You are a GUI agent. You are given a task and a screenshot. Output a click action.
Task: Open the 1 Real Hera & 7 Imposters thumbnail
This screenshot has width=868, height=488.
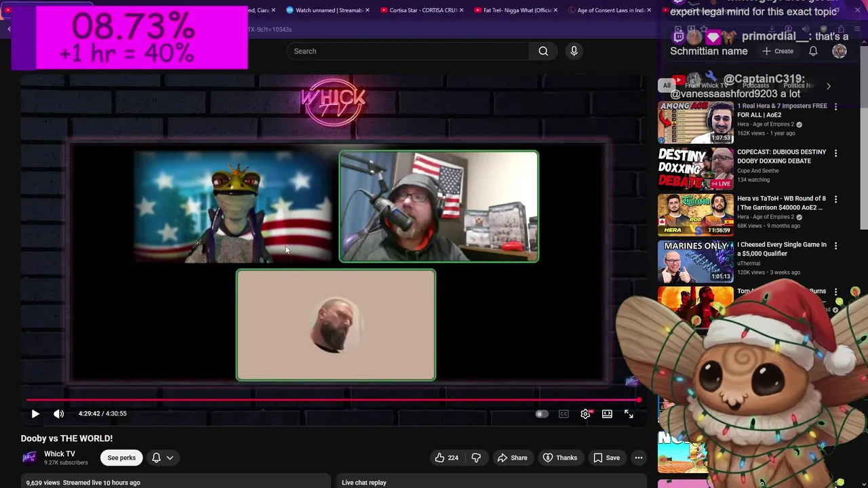point(696,123)
